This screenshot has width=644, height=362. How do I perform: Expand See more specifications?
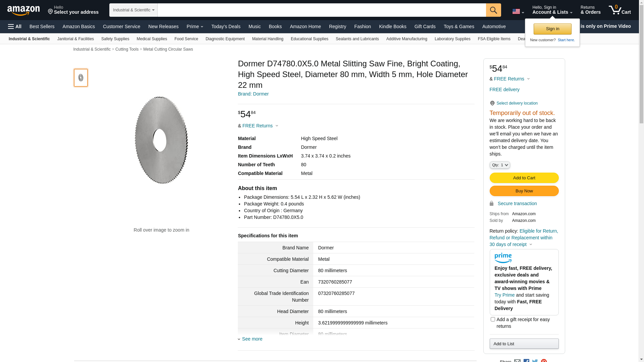coord(252,339)
